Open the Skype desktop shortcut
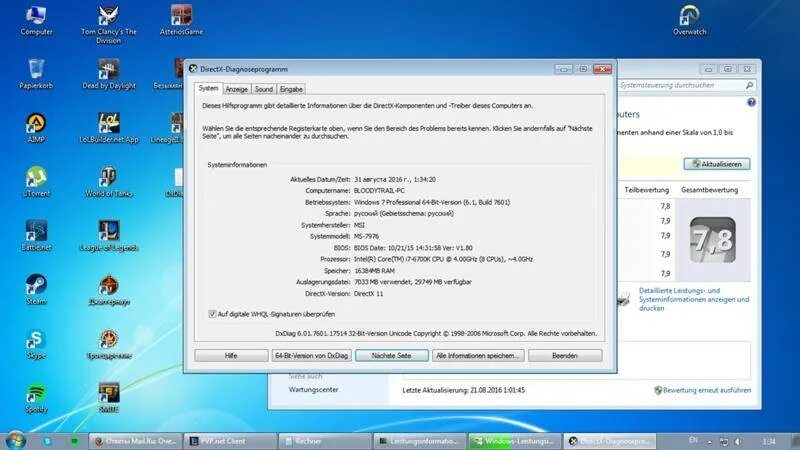 pos(36,344)
